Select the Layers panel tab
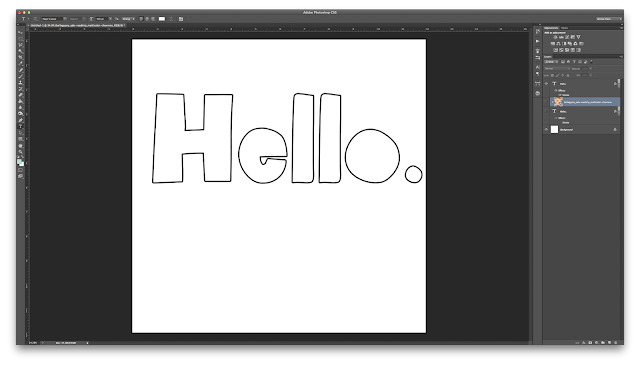 point(548,57)
